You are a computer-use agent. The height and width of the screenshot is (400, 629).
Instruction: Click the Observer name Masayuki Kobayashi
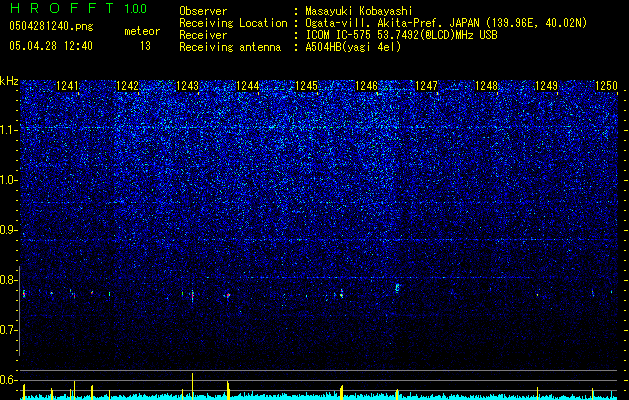359,11
